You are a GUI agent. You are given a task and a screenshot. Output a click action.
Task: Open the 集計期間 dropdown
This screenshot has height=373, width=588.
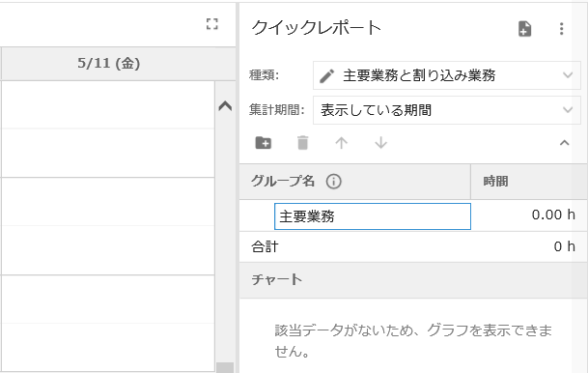(x=447, y=110)
